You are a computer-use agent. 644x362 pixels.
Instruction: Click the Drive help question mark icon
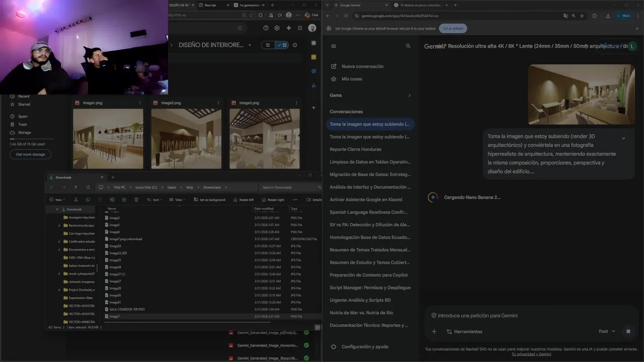click(x=266, y=28)
